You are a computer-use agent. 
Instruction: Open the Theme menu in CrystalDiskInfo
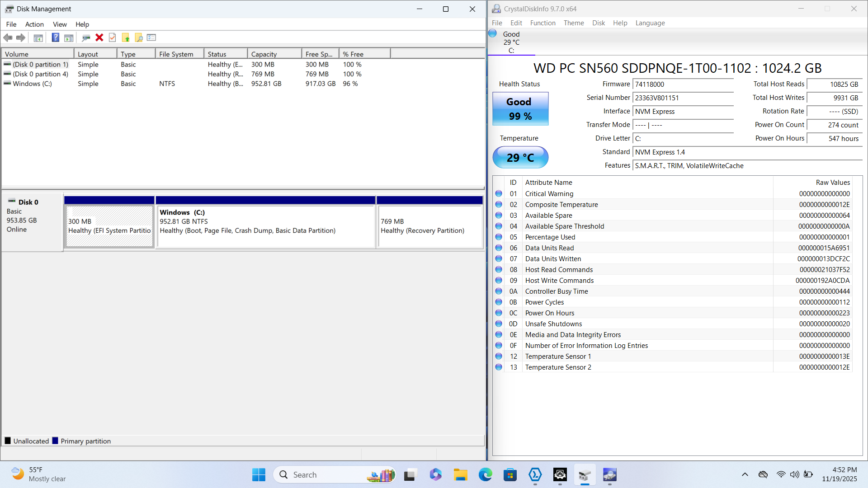pos(573,23)
